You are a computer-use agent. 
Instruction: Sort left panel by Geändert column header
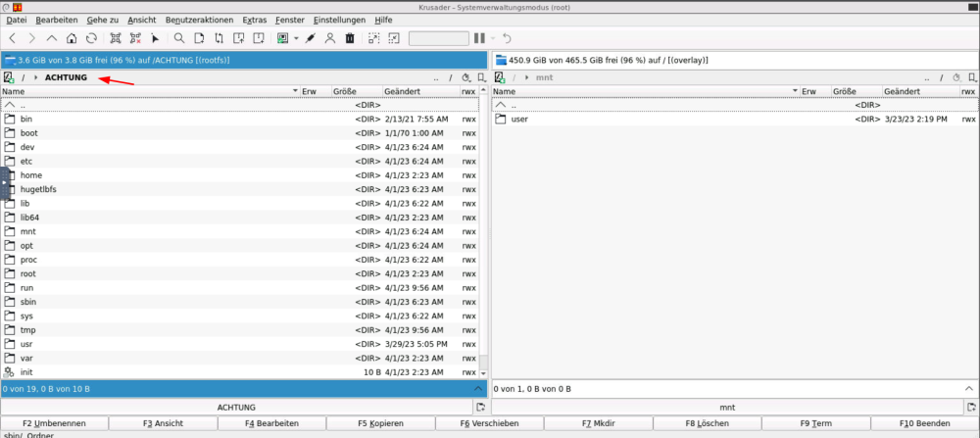[x=420, y=91]
